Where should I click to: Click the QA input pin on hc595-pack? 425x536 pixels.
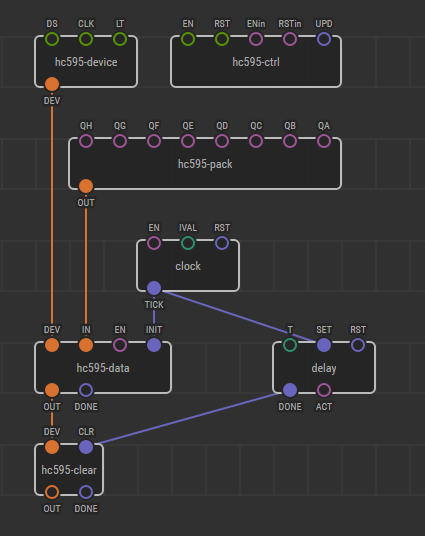[324, 141]
